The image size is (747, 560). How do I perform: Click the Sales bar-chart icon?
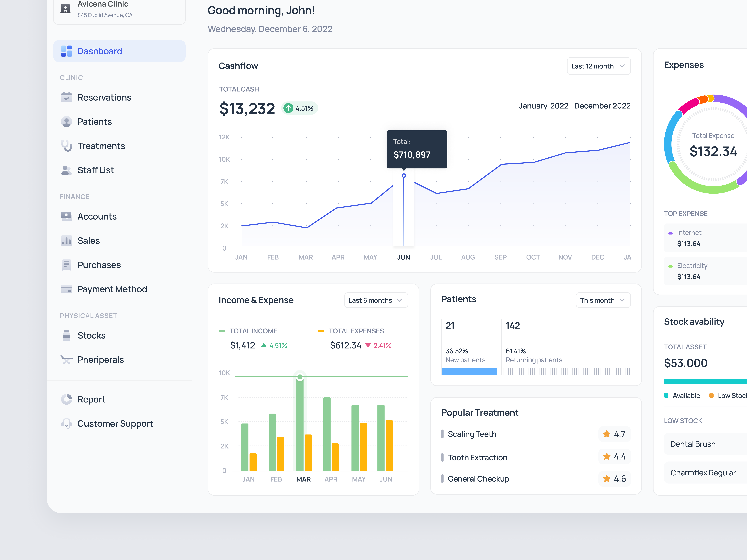[x=67, y=240]
